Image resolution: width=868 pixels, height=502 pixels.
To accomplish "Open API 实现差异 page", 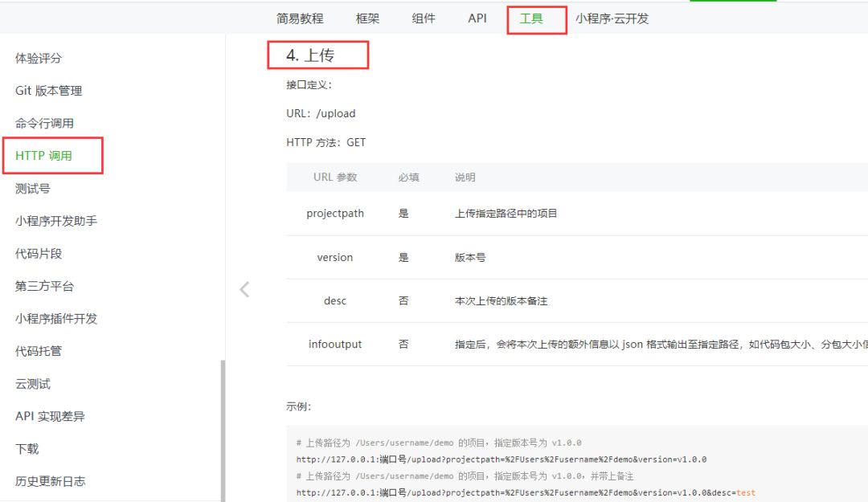I will click(50, 416).
